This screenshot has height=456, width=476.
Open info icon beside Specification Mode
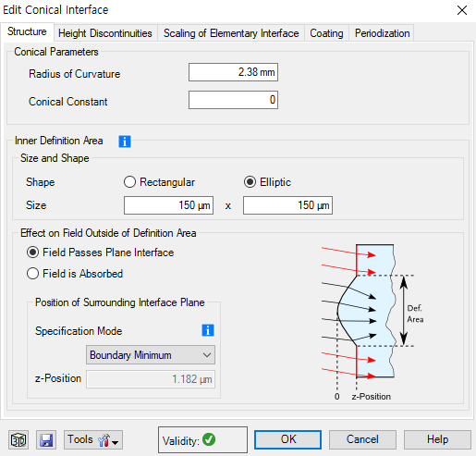pyautogui.click(x=208, y=330)
